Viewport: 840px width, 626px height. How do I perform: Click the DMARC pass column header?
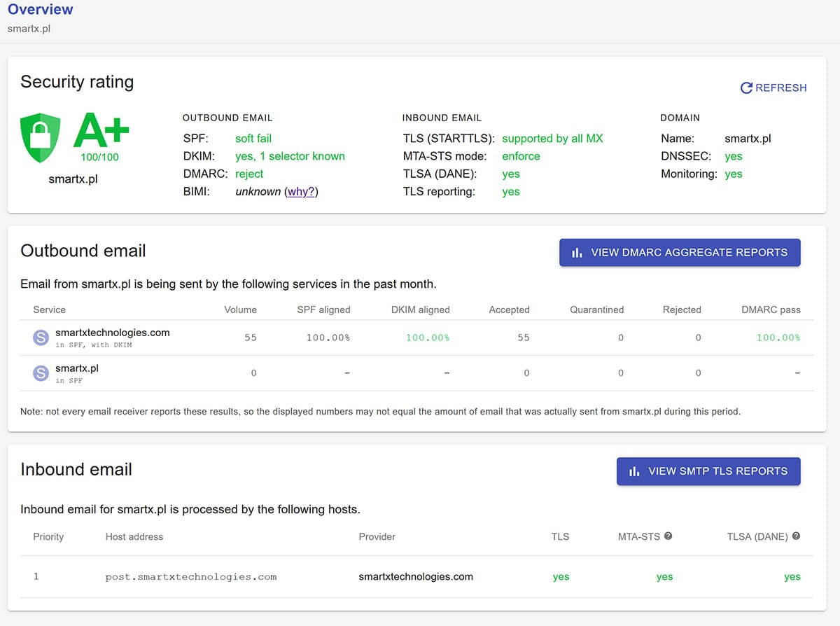point(771,309)
